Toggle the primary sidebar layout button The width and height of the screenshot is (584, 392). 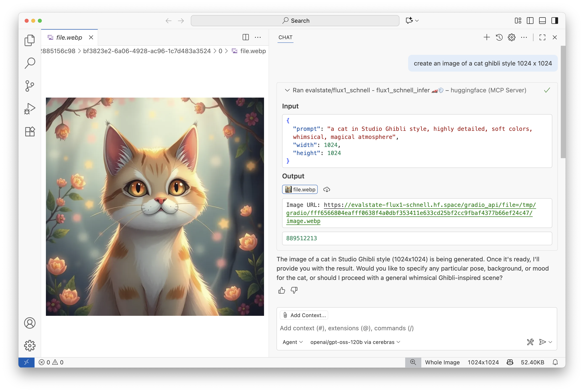point(530,21)
